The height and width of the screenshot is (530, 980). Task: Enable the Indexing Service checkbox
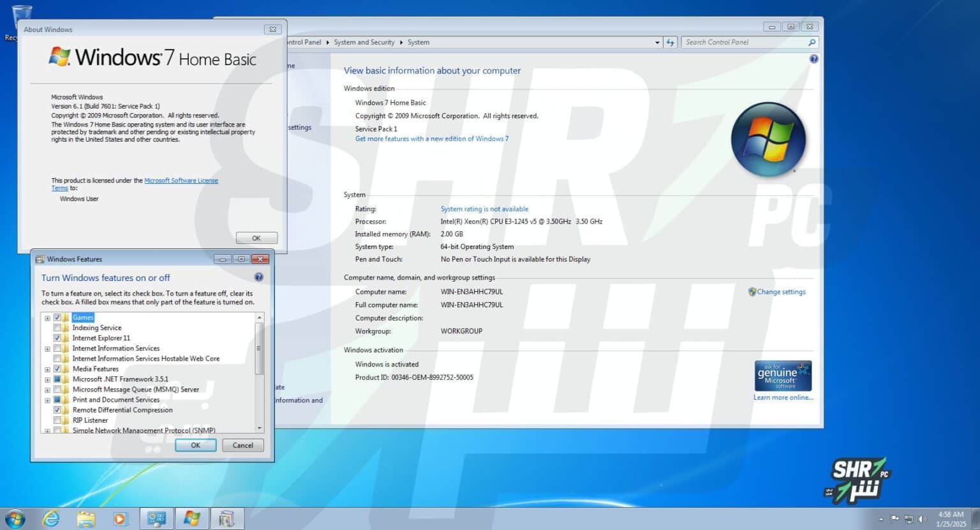57,328
